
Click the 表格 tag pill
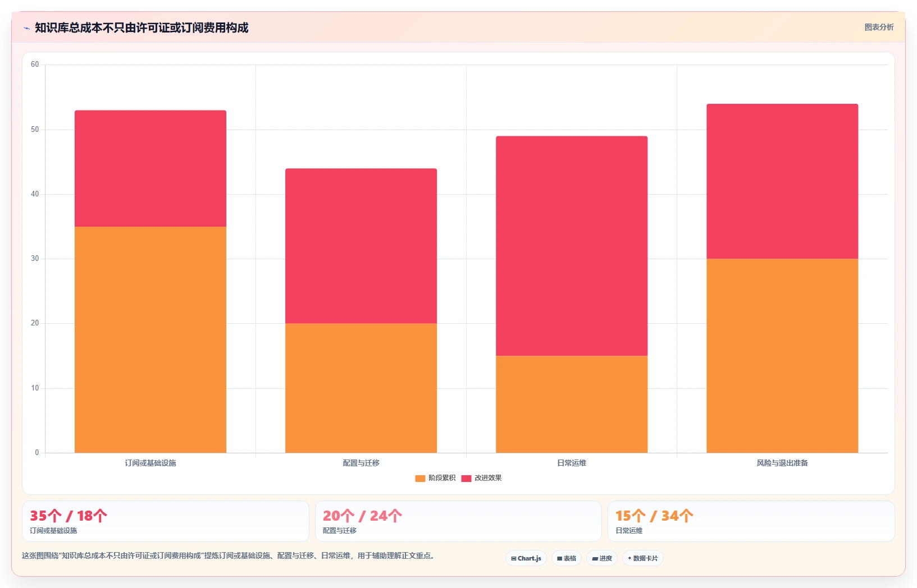click(x=567, y=558)
